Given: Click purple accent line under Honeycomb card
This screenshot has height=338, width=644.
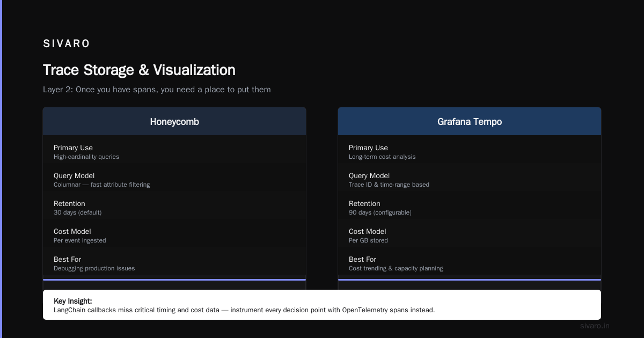Looking at the screenshot, I should 174,280.
